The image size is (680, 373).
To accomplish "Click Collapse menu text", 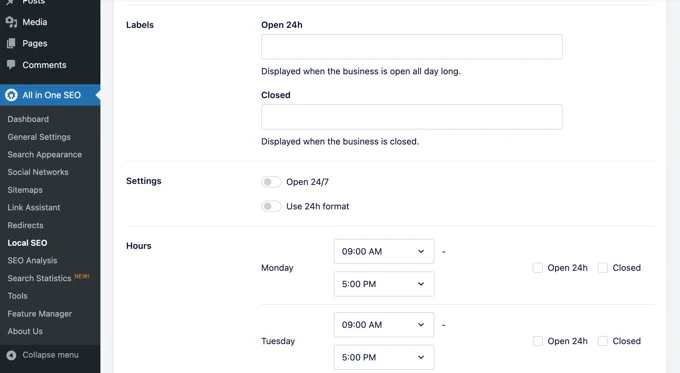I will pos(50,355).
